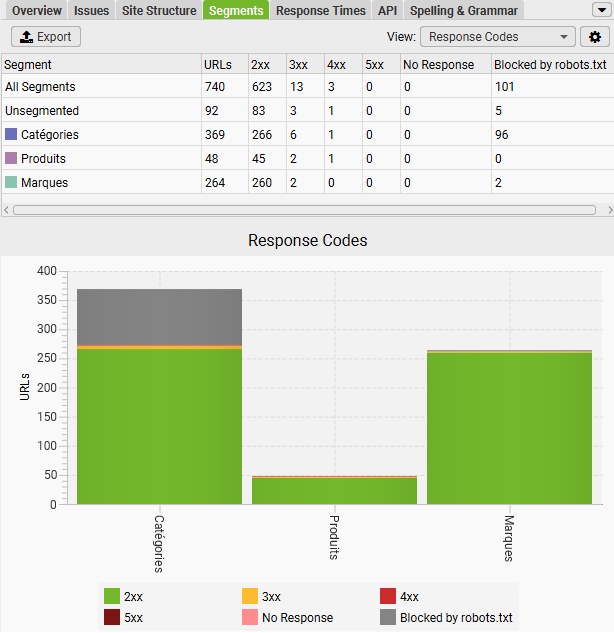Open the View Response Codes dropdown
Screen dimensions: 614x633
[x=498, y=37]
